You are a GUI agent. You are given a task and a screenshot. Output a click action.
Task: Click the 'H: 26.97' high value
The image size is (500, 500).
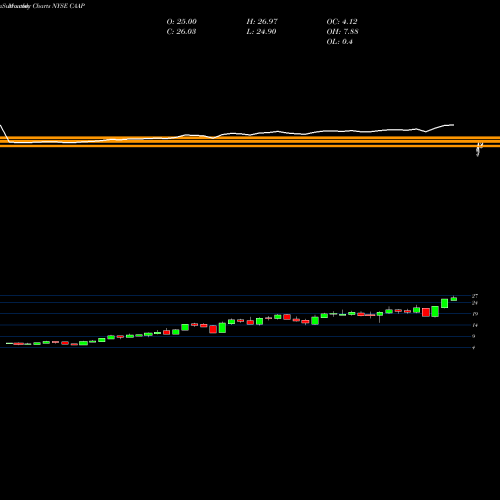[x=262, y=22]
